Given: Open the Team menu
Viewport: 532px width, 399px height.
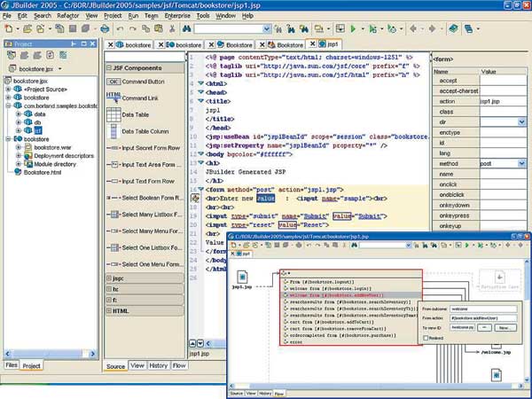Looking at the screenshot, I should [x=152, y=16].
